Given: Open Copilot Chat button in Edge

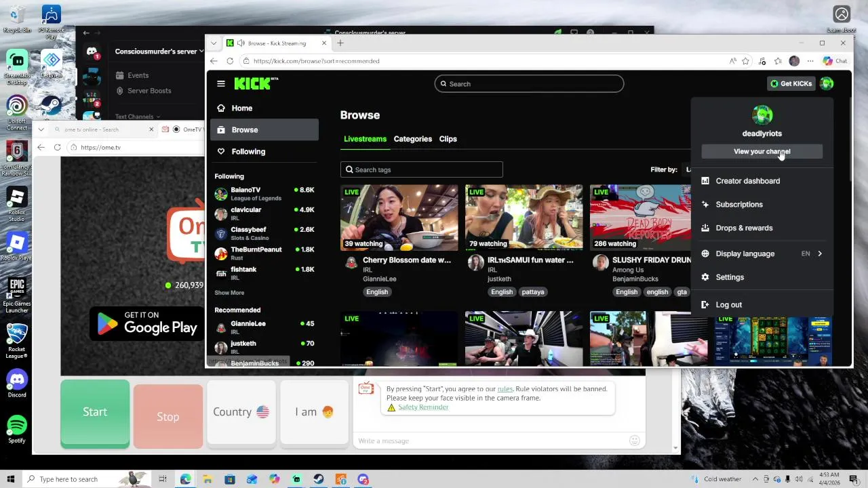Looking at the screenshot, I should pos(835,61).
